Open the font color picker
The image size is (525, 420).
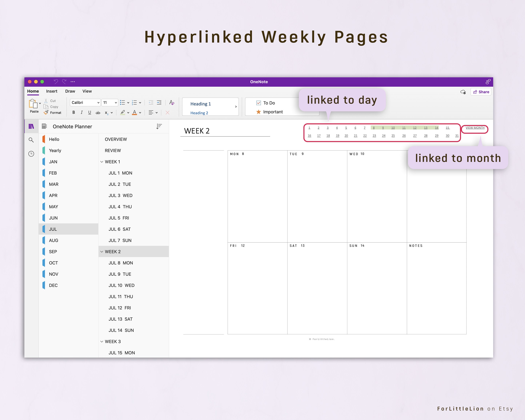[134, 112]
